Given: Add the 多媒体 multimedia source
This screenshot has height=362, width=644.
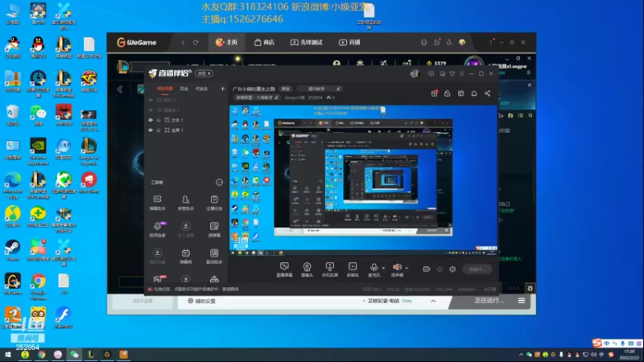Looking at the screenshot, I should (353, 269).
